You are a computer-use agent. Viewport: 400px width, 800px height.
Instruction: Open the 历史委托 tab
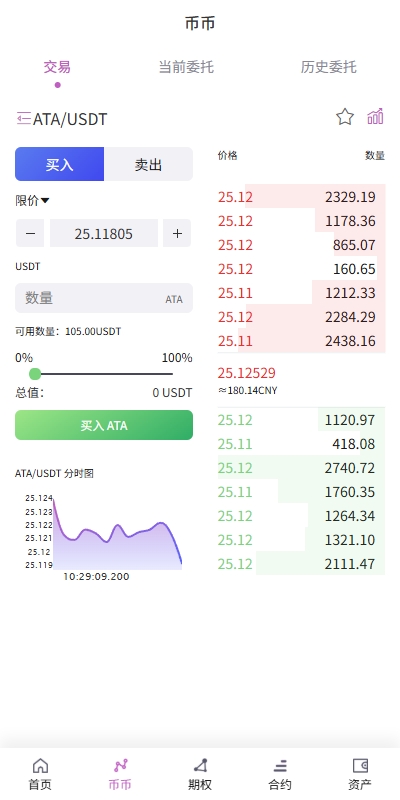tap(328, 67)
